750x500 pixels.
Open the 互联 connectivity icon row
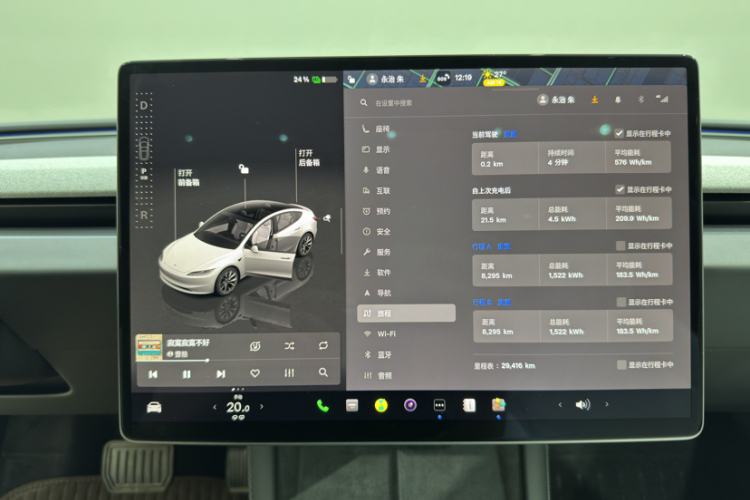[x=375, y=190]
